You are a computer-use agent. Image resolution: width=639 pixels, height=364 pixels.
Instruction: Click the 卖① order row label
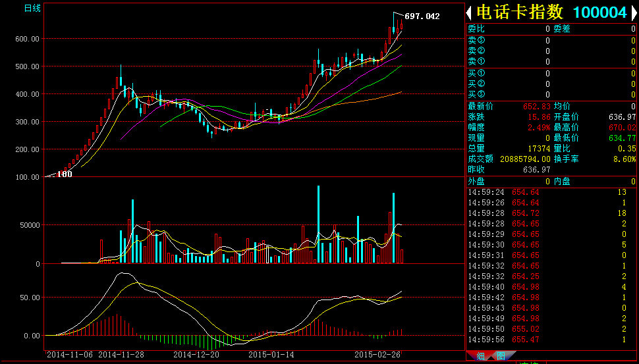pyautogui.click(x=476, y=61)
